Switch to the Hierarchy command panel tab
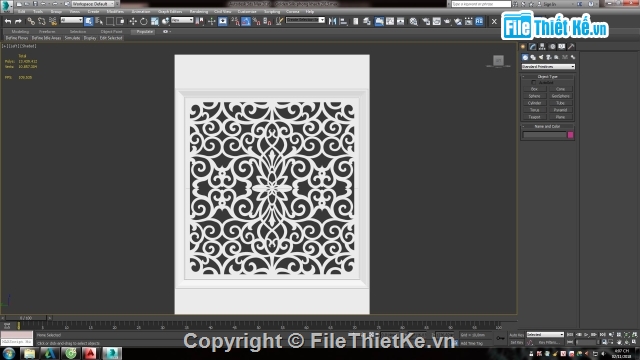640x360 pixels. point(542,47)
